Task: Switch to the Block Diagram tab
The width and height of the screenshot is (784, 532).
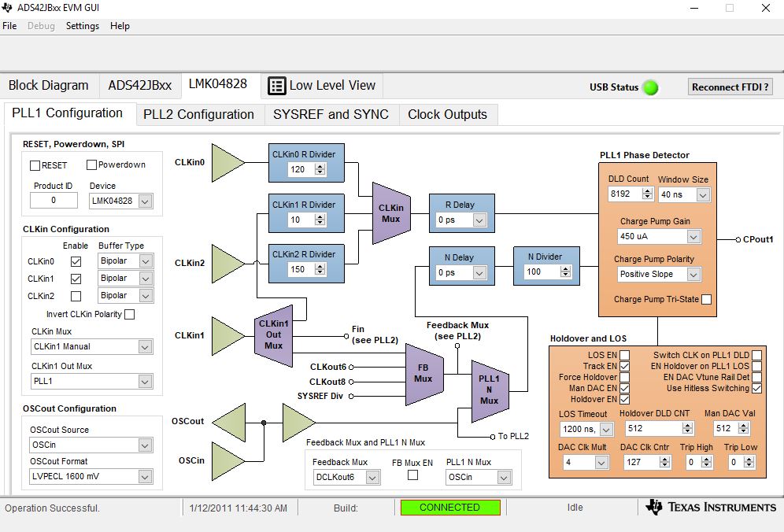Action: point(49,86)
